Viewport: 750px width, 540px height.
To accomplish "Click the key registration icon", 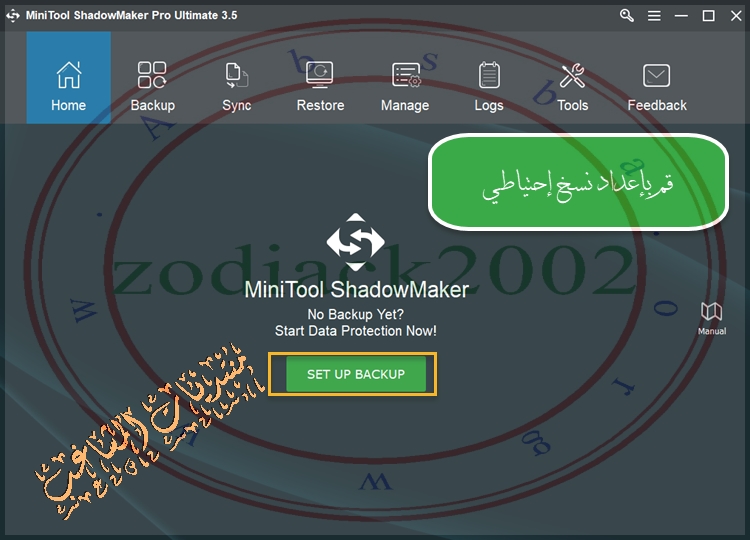I will 626,16.
